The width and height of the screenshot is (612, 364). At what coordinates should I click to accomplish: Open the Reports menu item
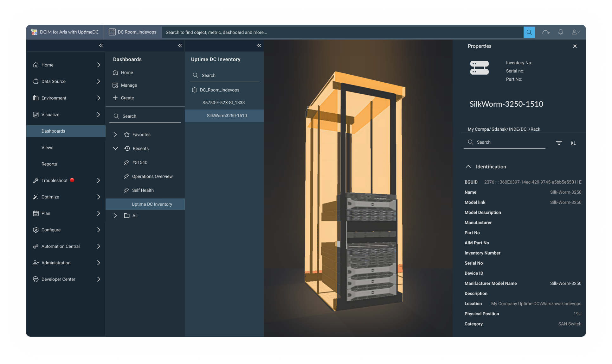click(x=49, y=164)
